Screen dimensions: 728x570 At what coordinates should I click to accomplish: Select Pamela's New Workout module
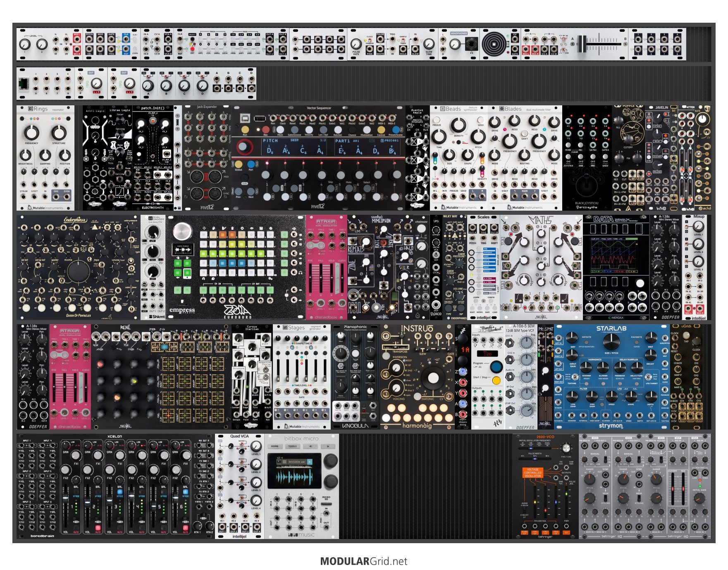pyautogui.click(x=488, y=377)
